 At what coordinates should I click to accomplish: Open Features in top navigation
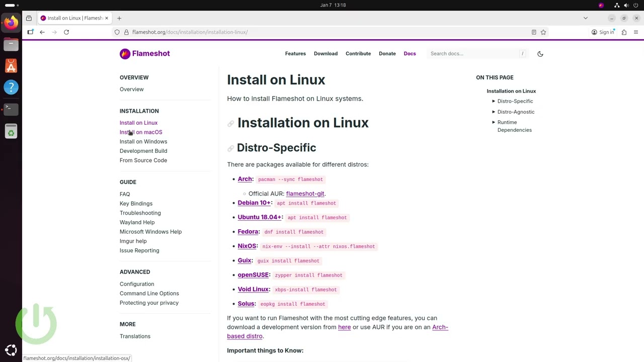tap(295, 53)
